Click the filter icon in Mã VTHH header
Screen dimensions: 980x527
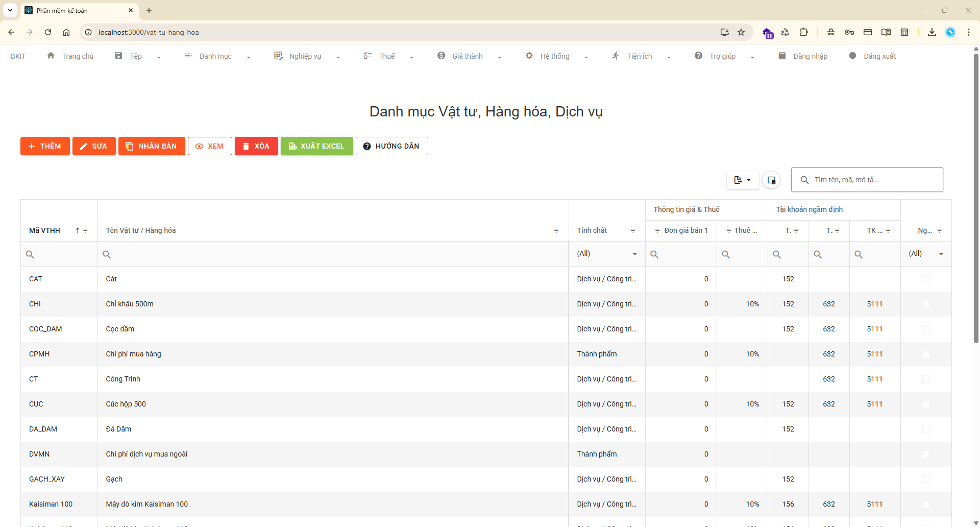[85, 230]
